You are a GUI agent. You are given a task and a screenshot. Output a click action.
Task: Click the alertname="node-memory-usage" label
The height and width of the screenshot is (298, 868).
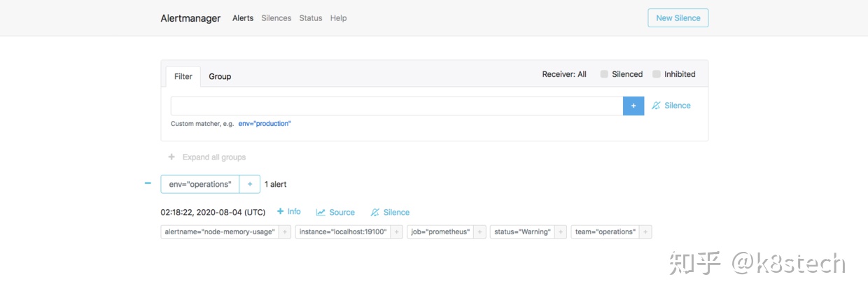pyautogui.click(x=220, y=232)
